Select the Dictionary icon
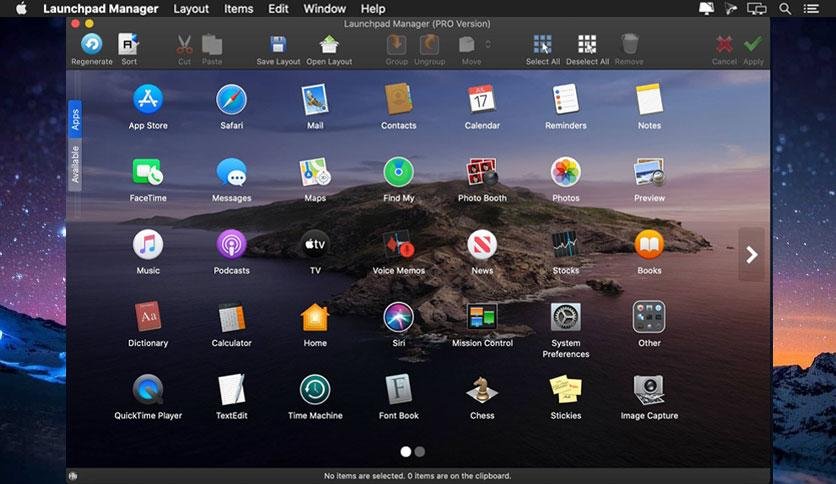This screenshot has height=484, width=836. pos(148,317)
